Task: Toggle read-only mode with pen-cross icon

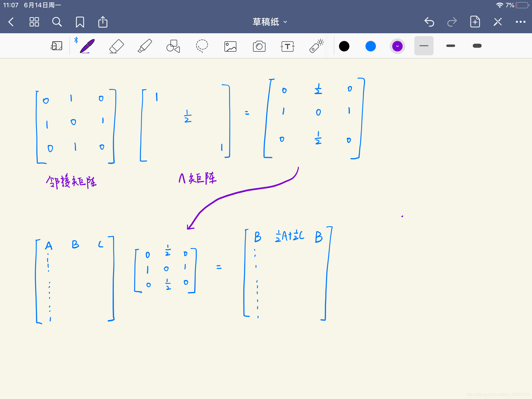Action: click(x=498, y=22)
